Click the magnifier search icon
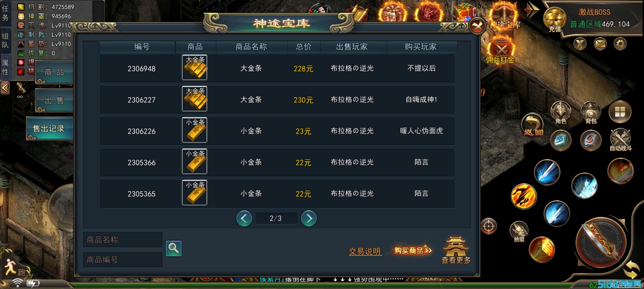This screenshot has width=644, height=289. tap(174, 248)
